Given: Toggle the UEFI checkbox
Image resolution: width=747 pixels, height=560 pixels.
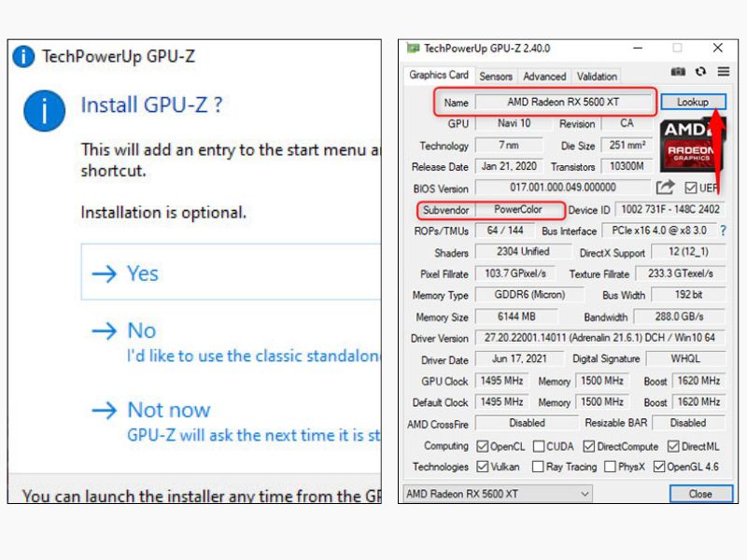Looking at the screenshot, I should [690, 189].
